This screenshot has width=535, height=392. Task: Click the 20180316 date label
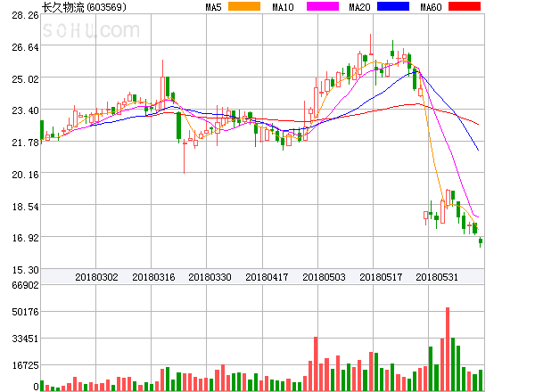tap(153, 277)
